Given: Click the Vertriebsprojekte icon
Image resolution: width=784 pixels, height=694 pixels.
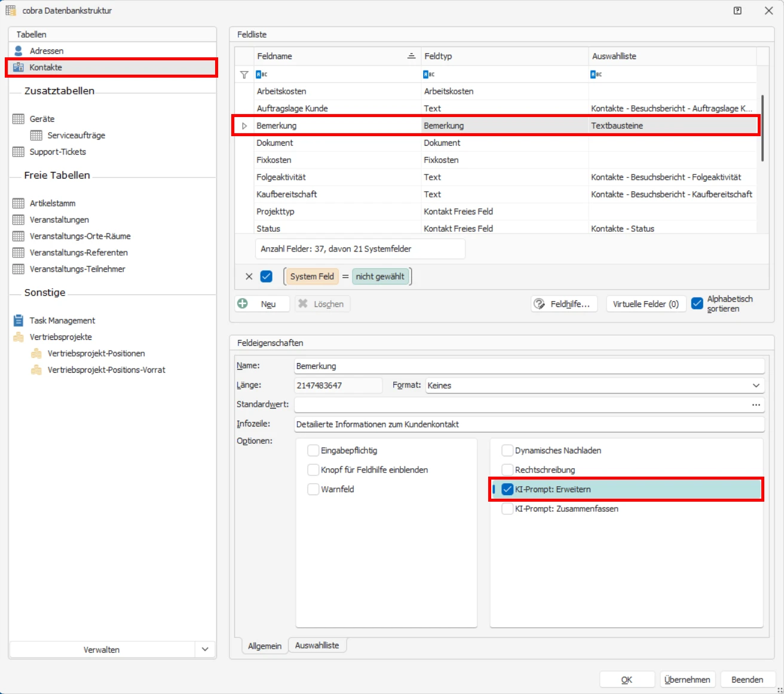Looking at the screenshot, I should click(19, 337).
